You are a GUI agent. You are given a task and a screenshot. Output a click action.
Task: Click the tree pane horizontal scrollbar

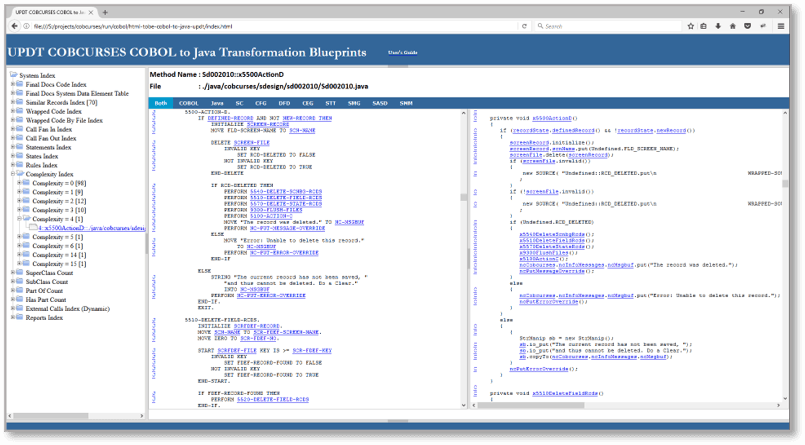tap(51, 416)
